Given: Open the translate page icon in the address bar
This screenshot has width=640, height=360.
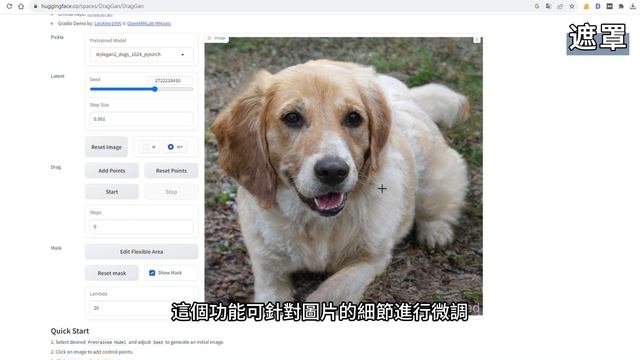Looking at the screenshot, I should [548, 6].
